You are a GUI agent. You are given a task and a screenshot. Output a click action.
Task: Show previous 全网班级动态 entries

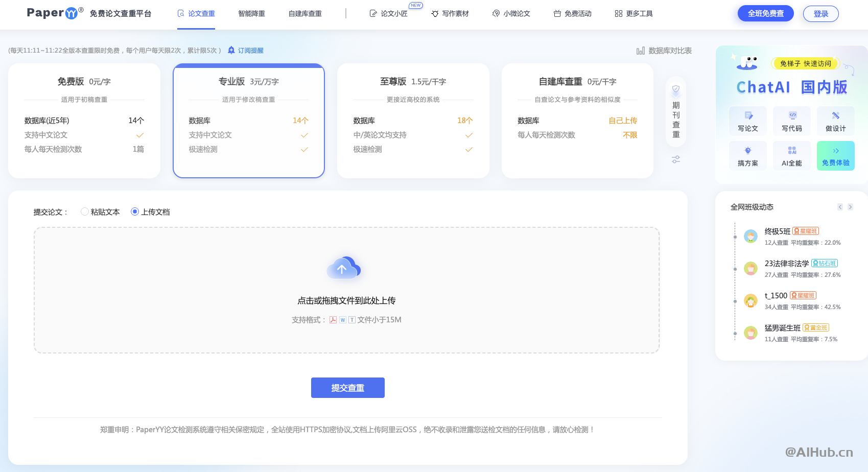click(x=840, y=207)
